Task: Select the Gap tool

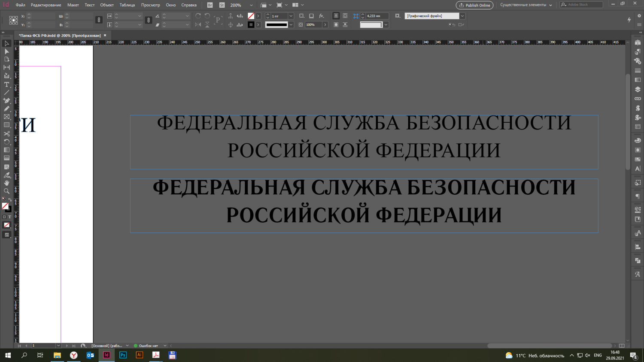Action: [x=6, y=67]
